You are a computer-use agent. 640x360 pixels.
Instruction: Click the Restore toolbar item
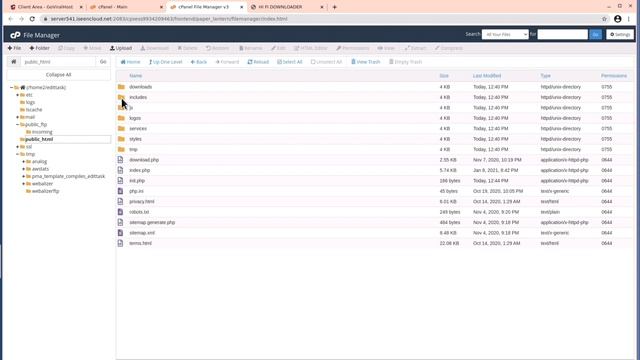click(218, 48)
